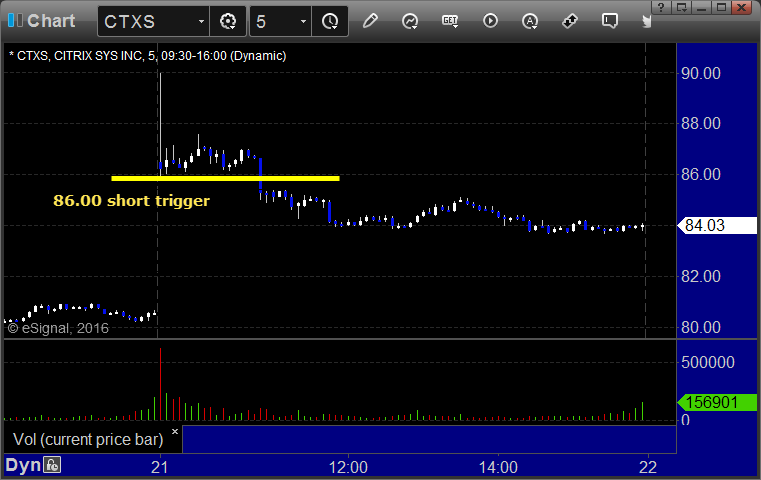Select the '86.00 short trigger' text annotation
This screenshot has width=761, height=480.
(x=132, y=200)
